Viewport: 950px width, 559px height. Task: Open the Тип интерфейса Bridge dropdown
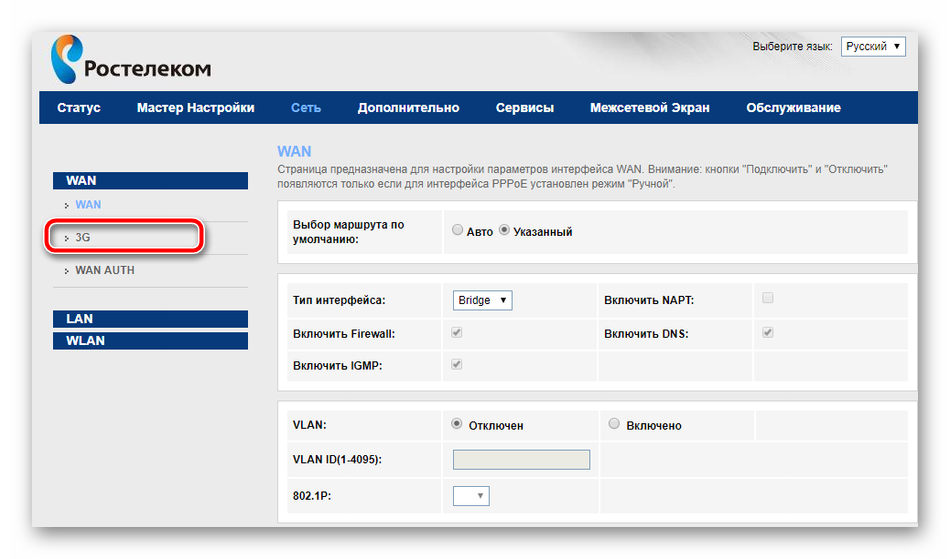pos(482,300)
